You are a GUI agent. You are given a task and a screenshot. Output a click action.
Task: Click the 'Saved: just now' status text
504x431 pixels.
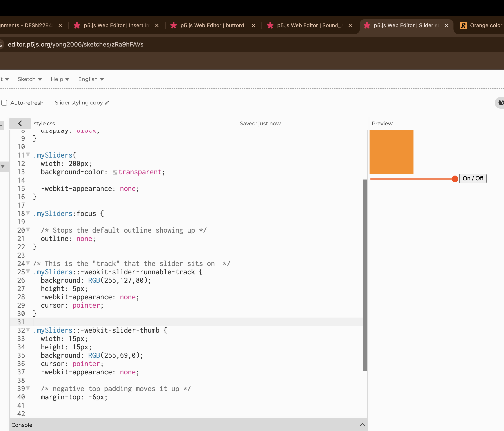click(260, 123)
